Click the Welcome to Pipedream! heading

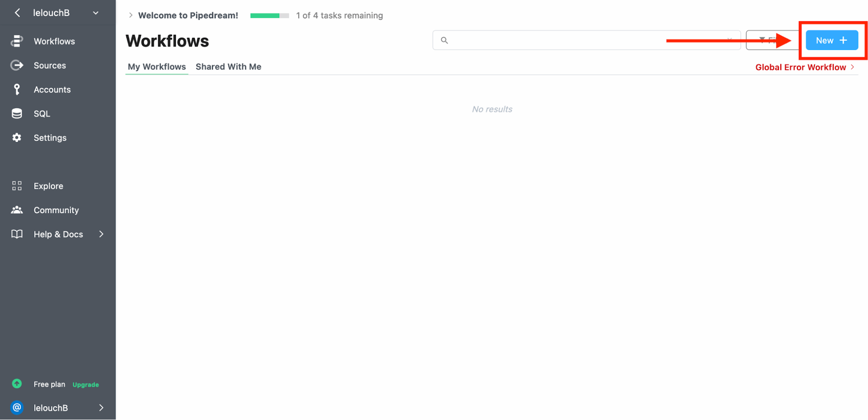pyautogui.click(x=188, y=16)
